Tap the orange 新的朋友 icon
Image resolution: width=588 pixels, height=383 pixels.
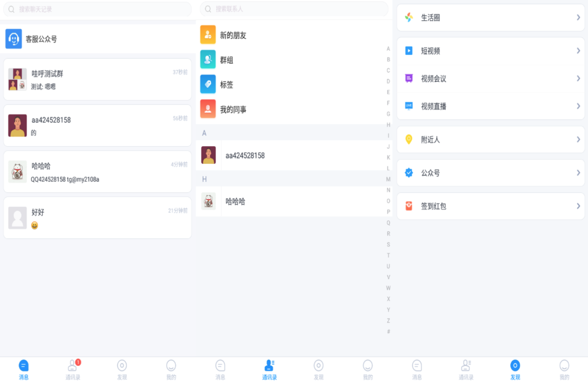208,35
